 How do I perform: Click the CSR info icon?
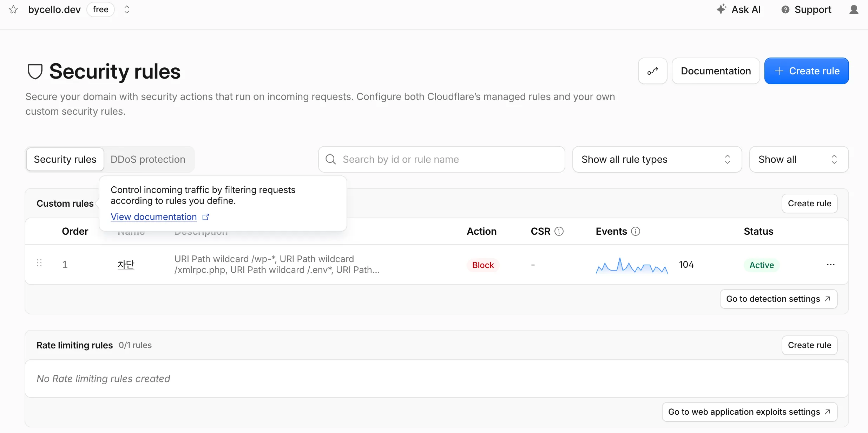coord(559,231)
